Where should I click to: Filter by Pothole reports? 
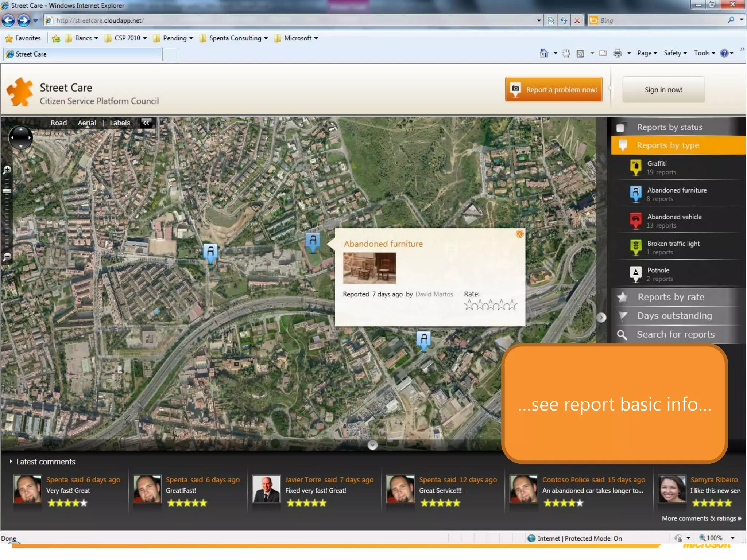pos(678,274)
